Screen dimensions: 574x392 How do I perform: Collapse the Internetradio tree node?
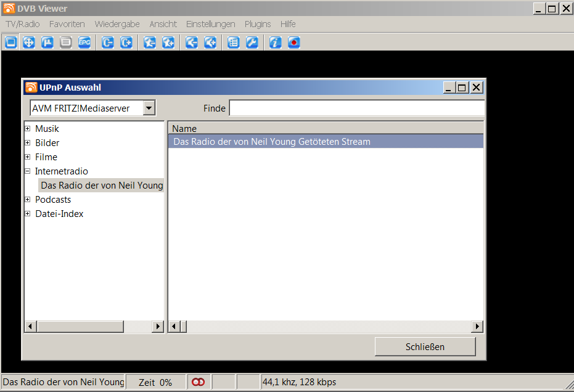28,171
